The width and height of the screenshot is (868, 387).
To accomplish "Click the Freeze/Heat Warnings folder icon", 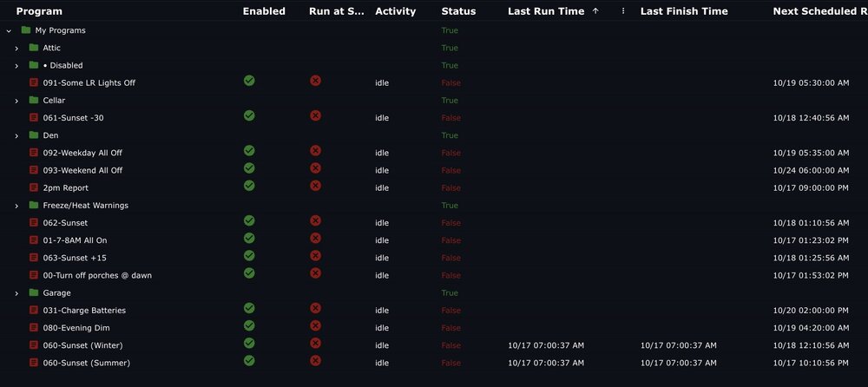I will pos(33,205).
